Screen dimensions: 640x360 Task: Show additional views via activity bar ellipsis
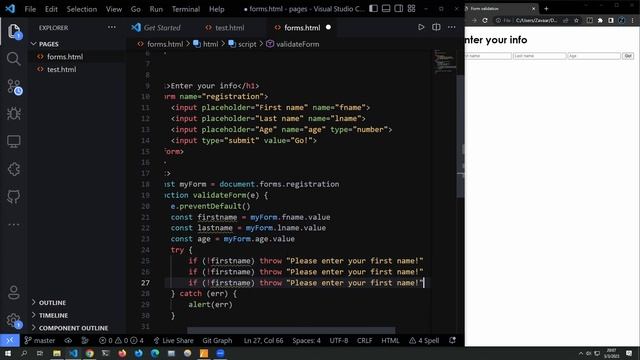click(13, 224)
